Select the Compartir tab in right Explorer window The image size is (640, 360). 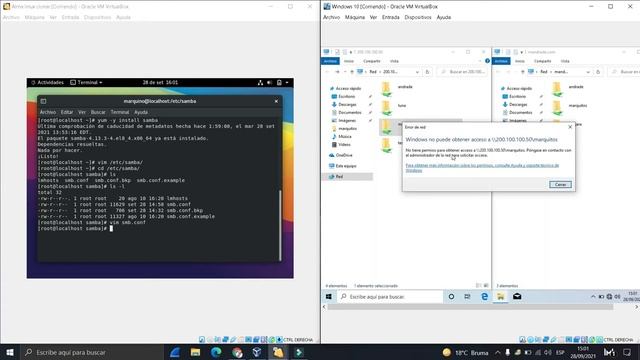(x=542, y=61)
